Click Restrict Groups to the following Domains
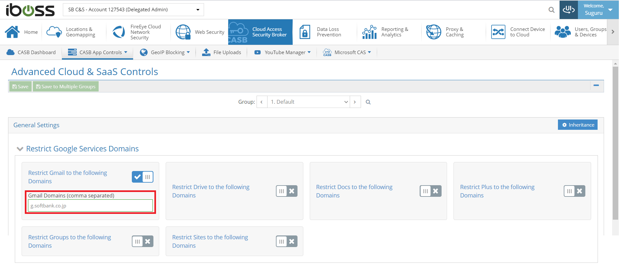Image resolution: width=644 pixels, height=277 pixels. point(69,241)
